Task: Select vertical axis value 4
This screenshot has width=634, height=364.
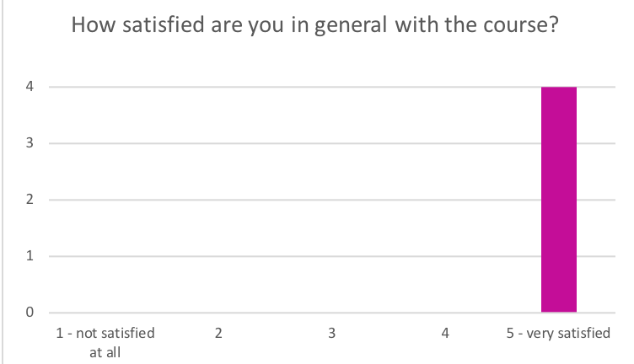Action: [30, 86]
